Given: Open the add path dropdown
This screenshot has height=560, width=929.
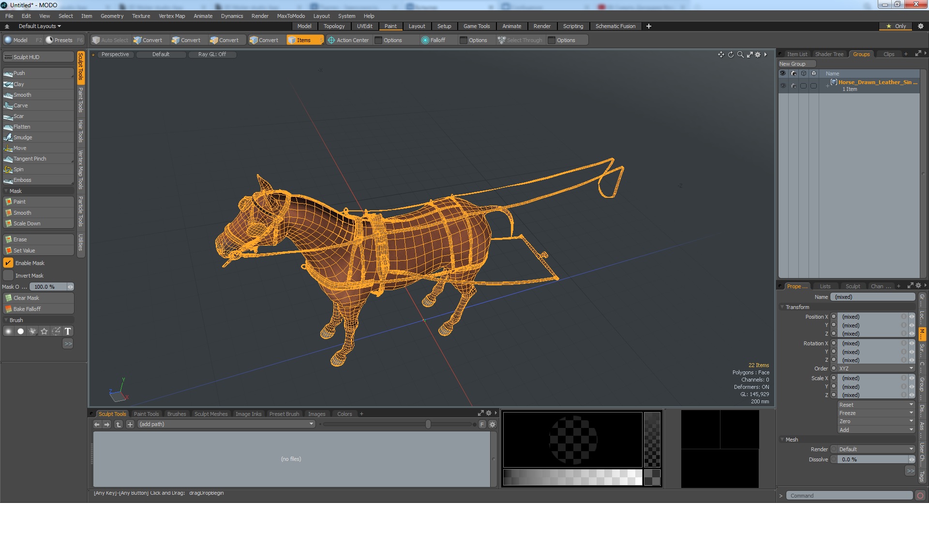Looking at the screenshot, I should (226, 424).
